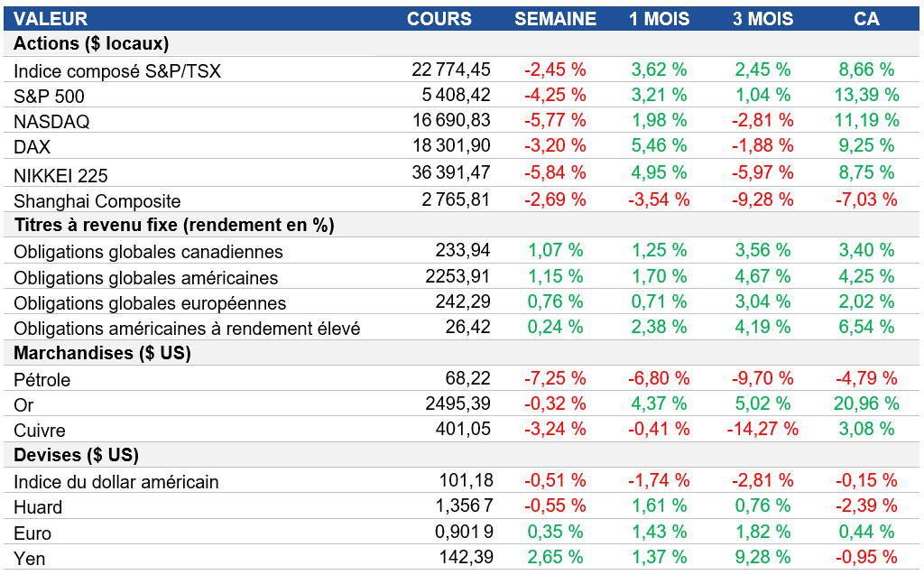Select the Indice composé S&P/TSX row label
Image resolution: width=924 pixels, height=575 pixels.
coord(117,70)
